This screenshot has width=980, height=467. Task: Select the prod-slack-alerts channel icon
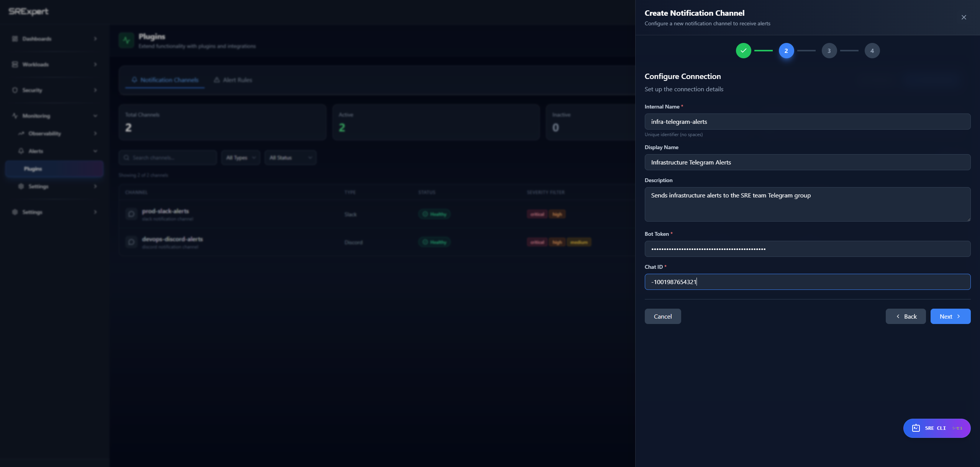tap(131, 214)
